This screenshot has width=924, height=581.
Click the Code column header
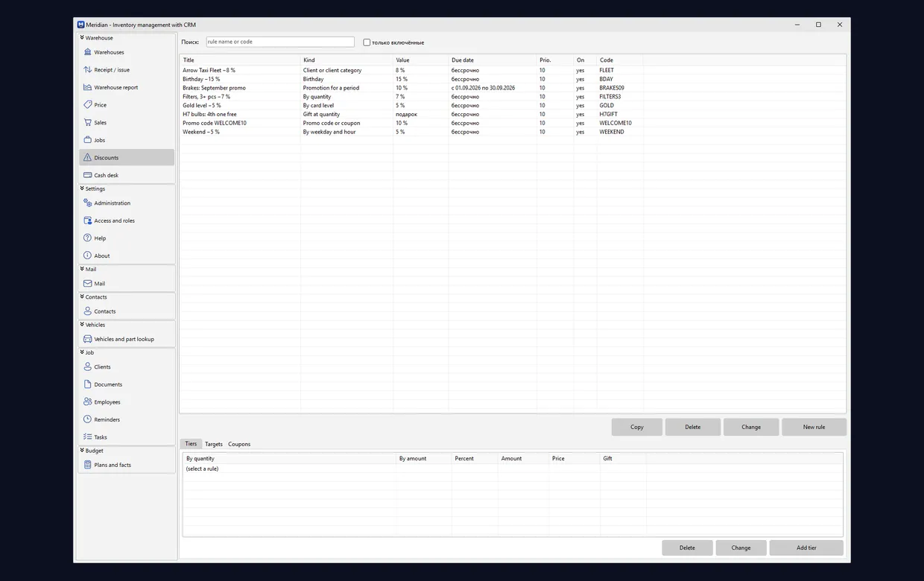pyautogui.click(x=620, y=60)
